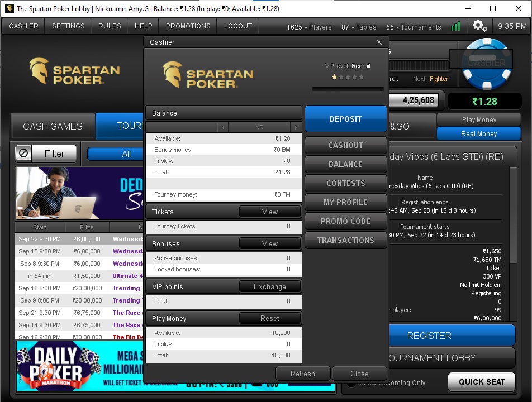Select the Sep 9 8:00 PM Trending tournament
Viewport: 532px width, 402px height.
pyautogui.click(x=79, y=300)
